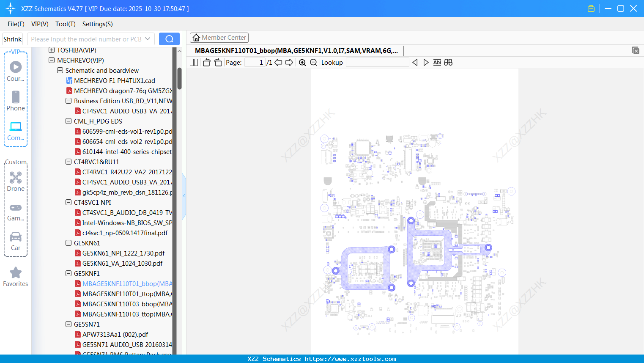
Task: Select the Phone sidebar category
Action: 16,101
